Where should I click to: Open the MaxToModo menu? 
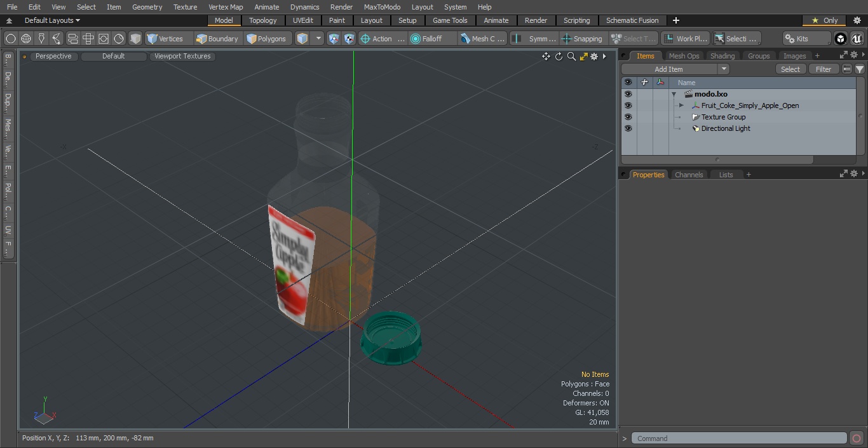click(x=382, y=7)
